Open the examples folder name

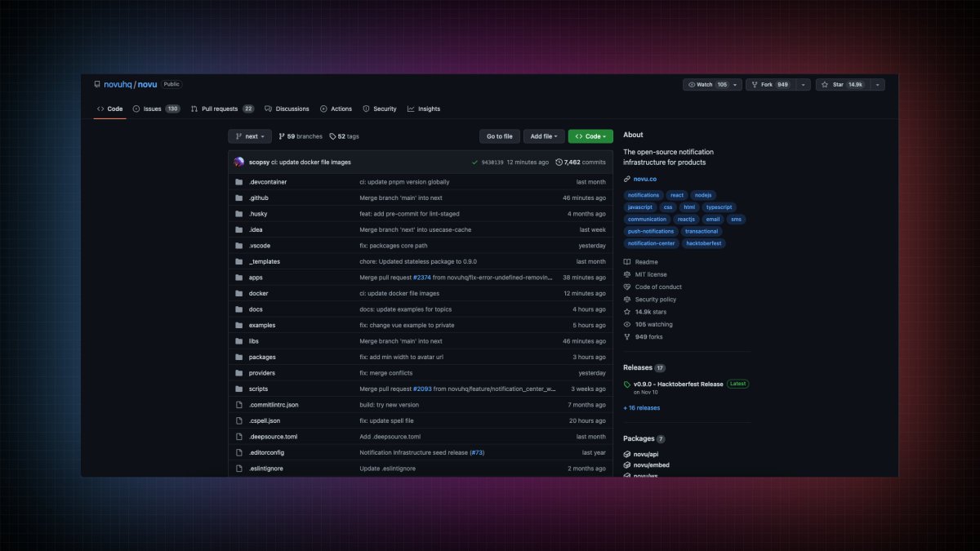(x=262, y=325)
